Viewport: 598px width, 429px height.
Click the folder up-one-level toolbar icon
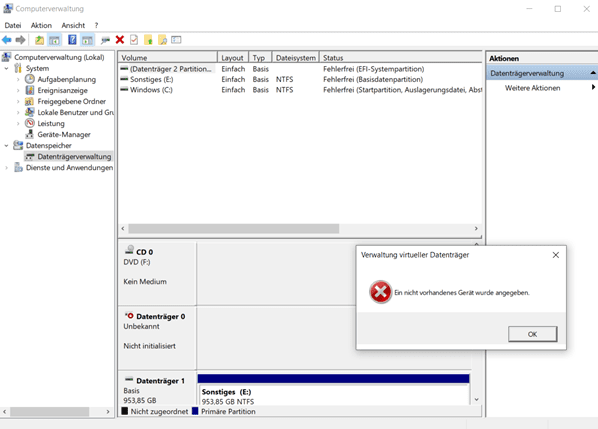click(39, 40)
